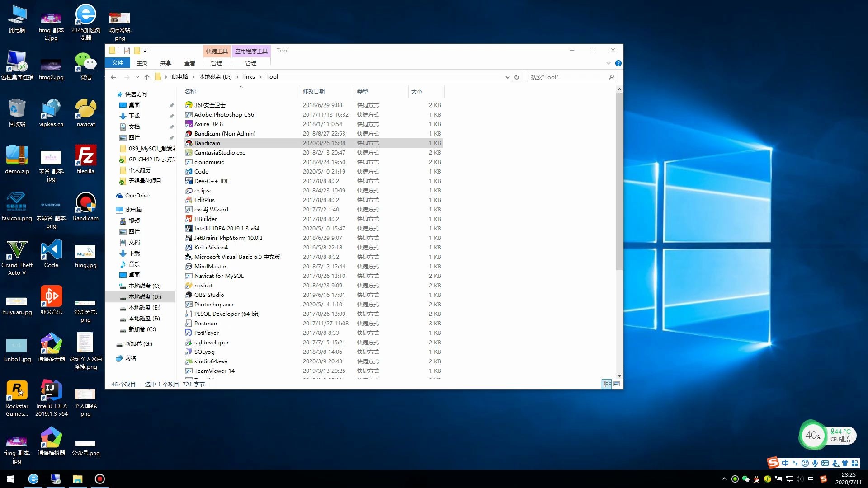Viewport: 868px width, 488px height.
Task: Open the Explorer help icon
Action: coord(618,63)
